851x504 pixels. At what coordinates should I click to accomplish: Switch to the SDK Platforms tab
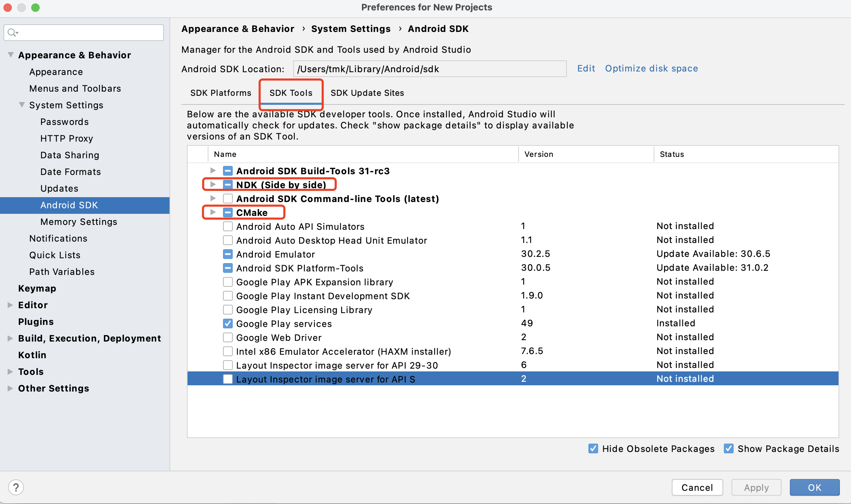coord(221,93)
